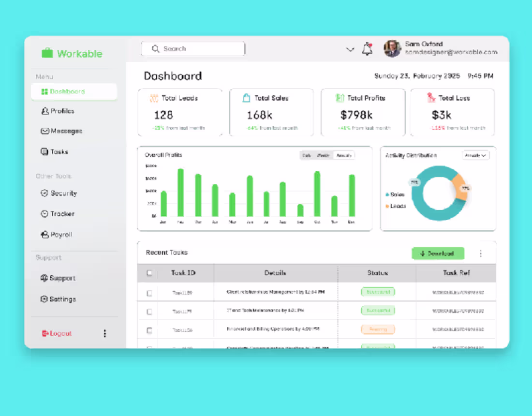Check the checkbox next to Task1156
Viewport: 532px width, 416px height.
149,329
